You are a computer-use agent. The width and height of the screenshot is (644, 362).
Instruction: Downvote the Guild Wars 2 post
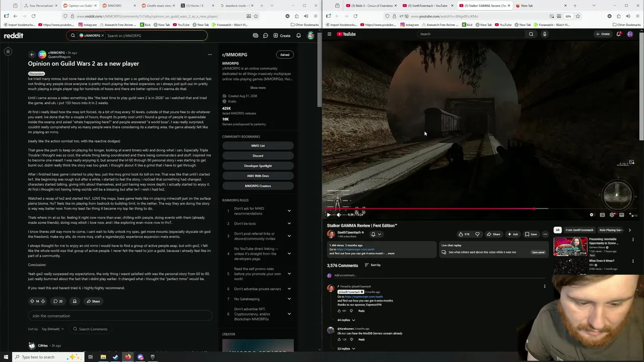[43, 301]
